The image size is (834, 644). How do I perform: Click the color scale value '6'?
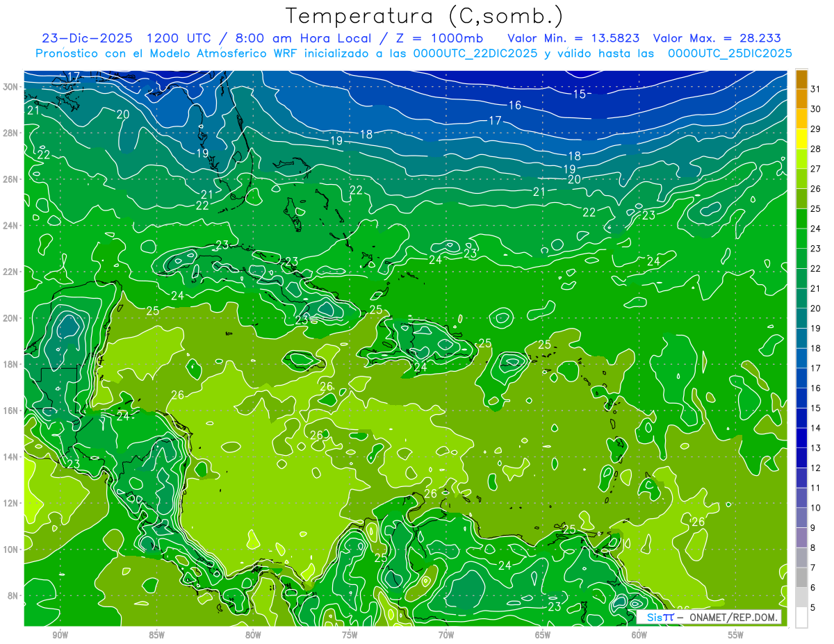coord(813,588)
